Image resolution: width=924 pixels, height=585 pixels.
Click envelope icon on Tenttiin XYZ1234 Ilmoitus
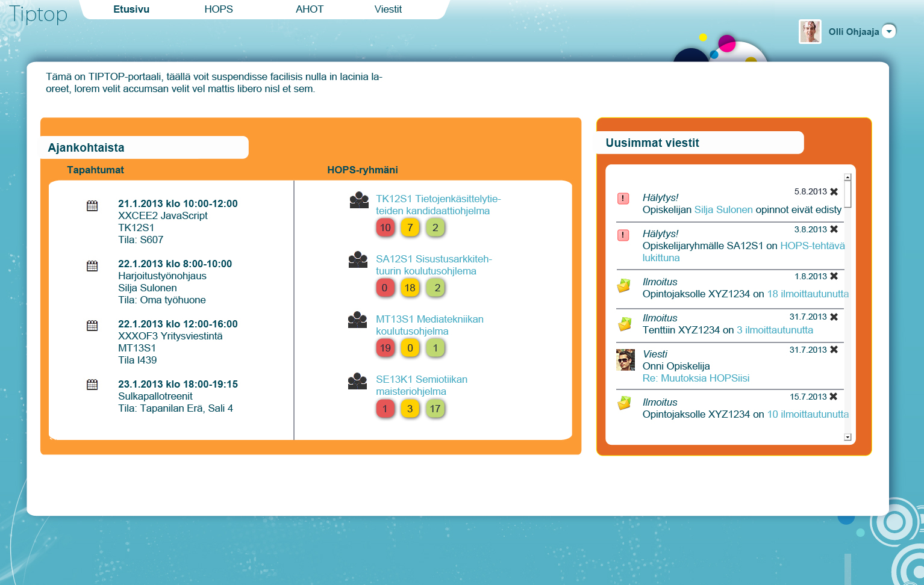pos(625,324)
